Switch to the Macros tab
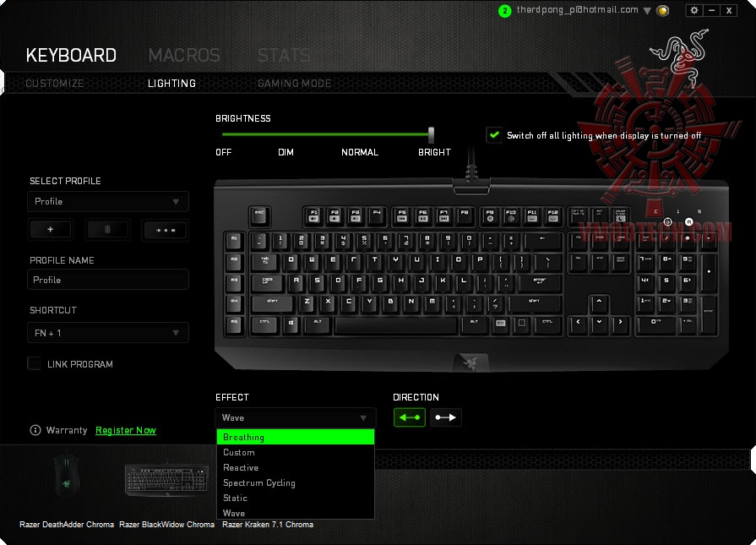Image resolution: width=756 pixels, height=545 pixels. tap(184, 56)
